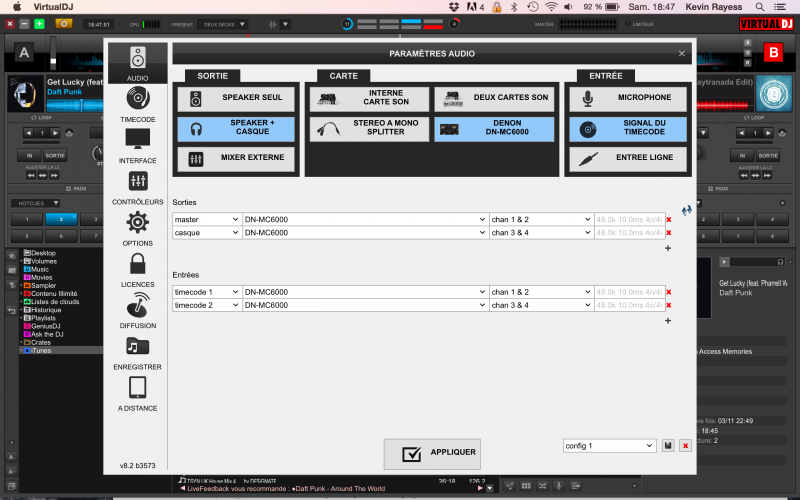Open master row chan 1 & 2 dropdown
The width and height of the screenshot is (800, 500).
(541, 219)
